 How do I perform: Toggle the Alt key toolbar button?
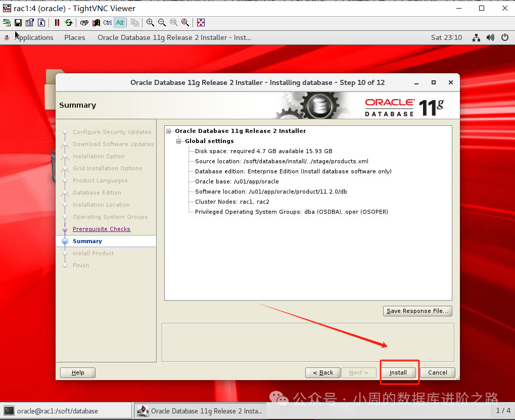pyautogui.click(x=120, y=23)
